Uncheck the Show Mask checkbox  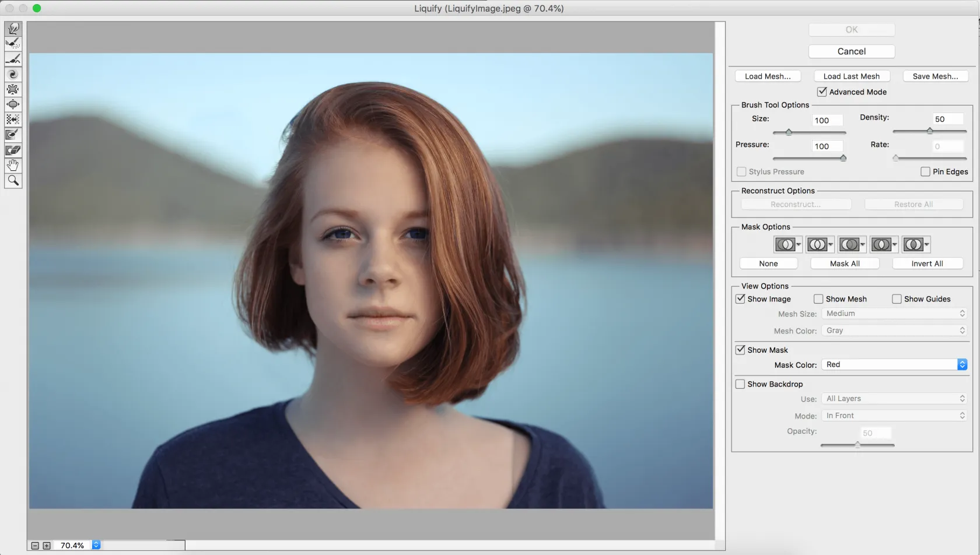pos(740,350)
